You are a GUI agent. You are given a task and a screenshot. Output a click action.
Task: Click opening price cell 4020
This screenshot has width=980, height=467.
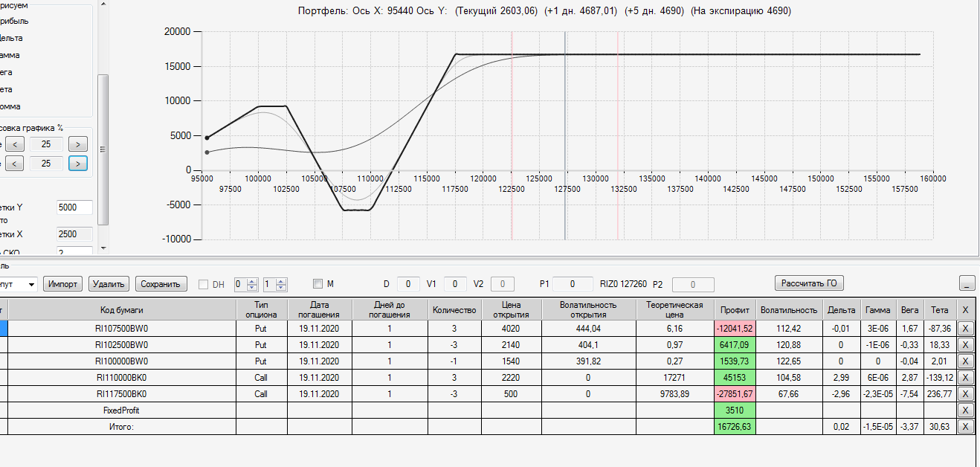point(511,328)
